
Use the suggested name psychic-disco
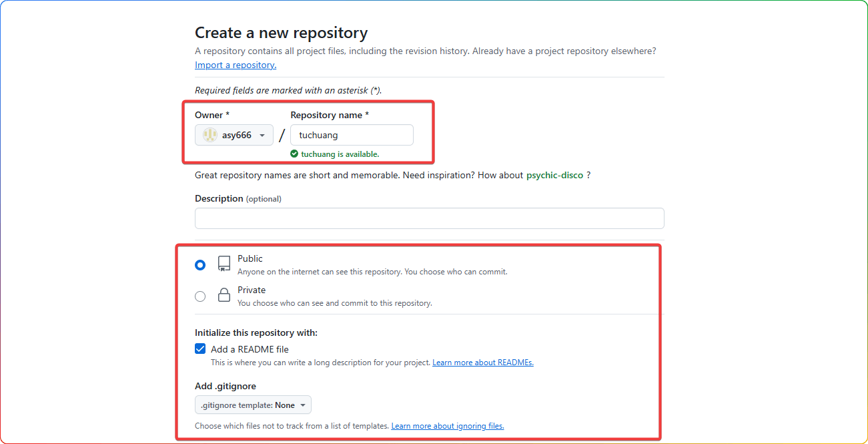(x=554, y=175)
